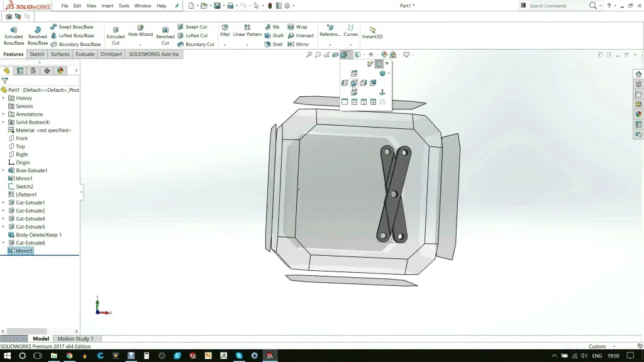Choose Two View Horizontal viewport layout

354,102
